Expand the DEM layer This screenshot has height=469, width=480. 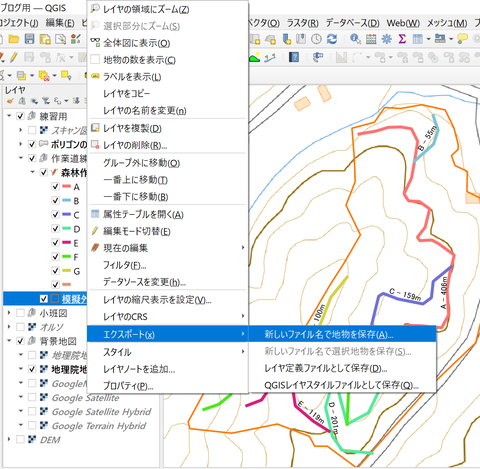pyautogui.click(x=9, y=440)
